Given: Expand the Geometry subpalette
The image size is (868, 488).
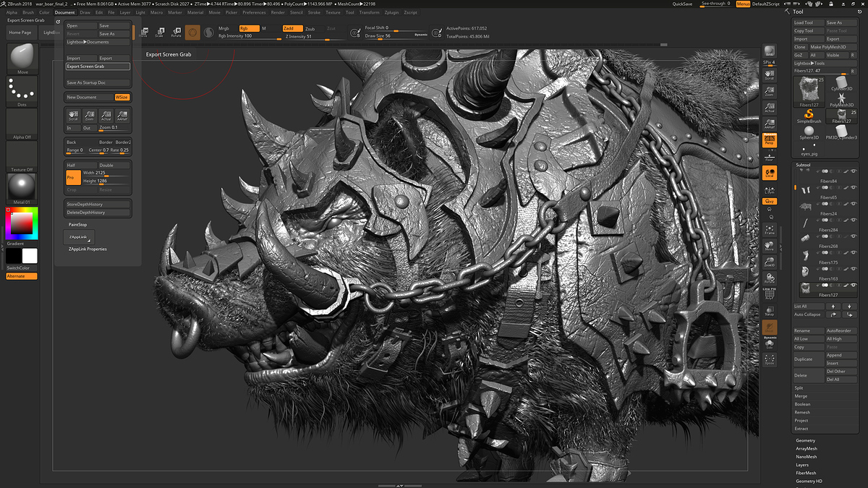Looking at the screenshot, I should tap(805, 440).
